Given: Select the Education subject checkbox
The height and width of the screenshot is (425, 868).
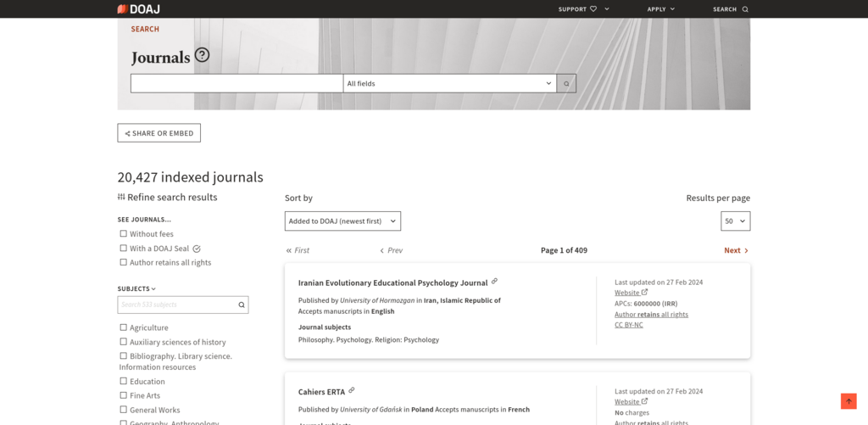Looking at the screenshot, I should (x=124, y=381).
